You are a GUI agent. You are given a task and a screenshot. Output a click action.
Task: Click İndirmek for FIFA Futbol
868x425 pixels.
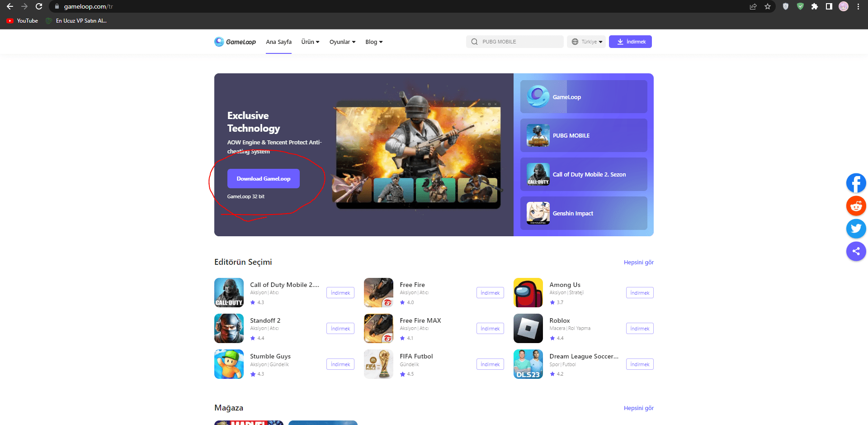[490, 364]
